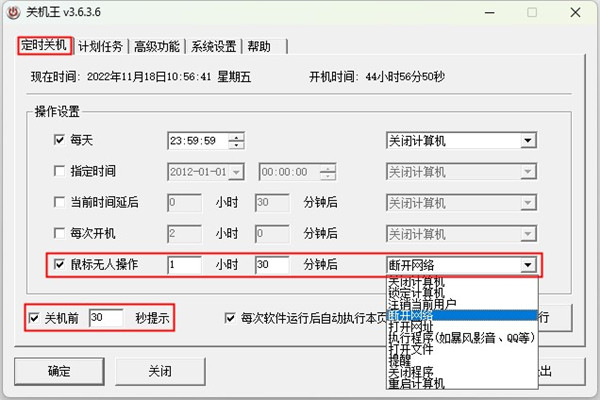Click the 当前时间延后 hours field
The width and height of the screenshot is (600, 400).
point(184,202)
